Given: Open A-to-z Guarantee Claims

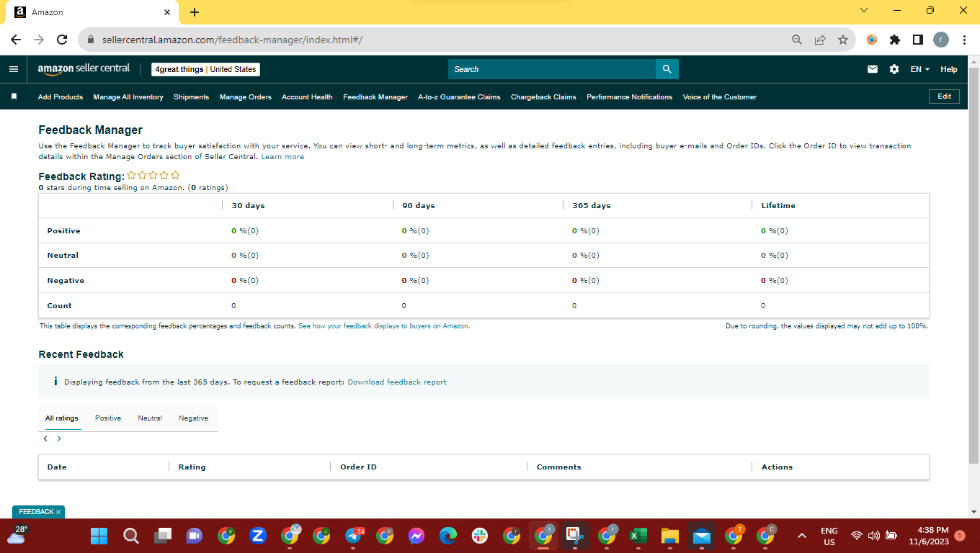Looking at the screenshot, I should click(459, 97).
